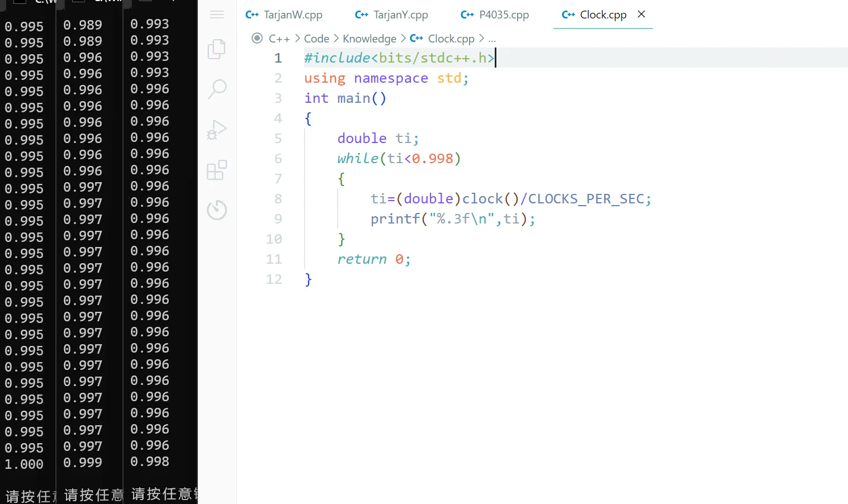Click the timer gauge icon in activity bar
Image resolution: width=848 pixels, height=504 pixels.
tap(217, 210)
